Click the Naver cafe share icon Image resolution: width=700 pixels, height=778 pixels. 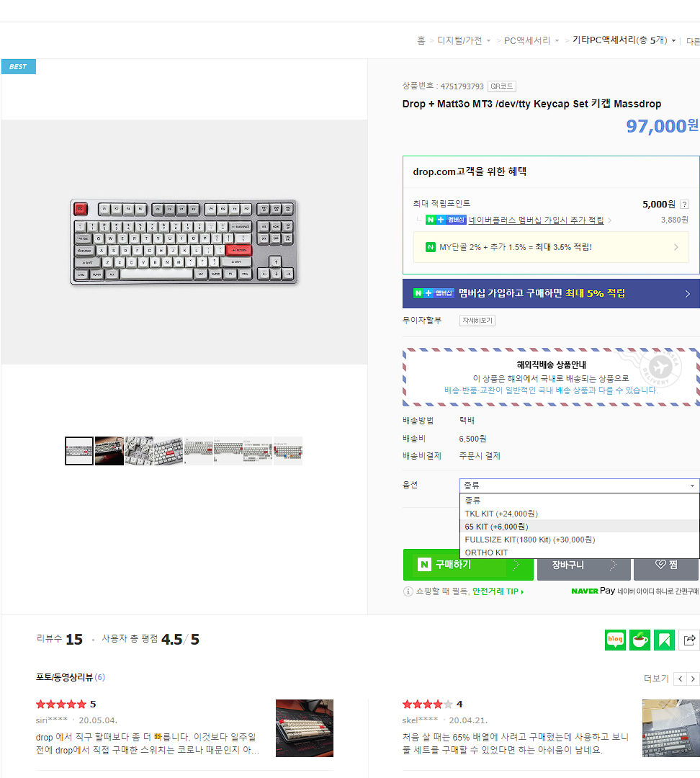pyautogui.click(x=640, y=640)
